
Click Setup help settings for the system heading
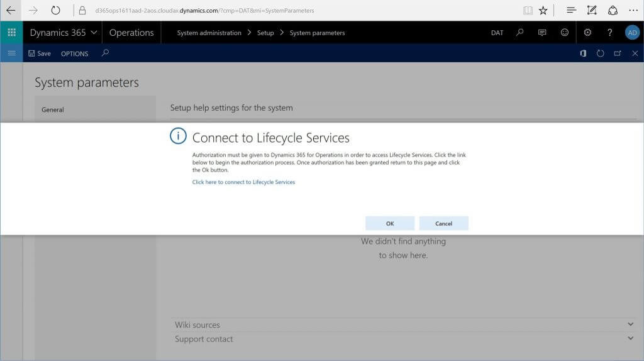pos(231,108)
